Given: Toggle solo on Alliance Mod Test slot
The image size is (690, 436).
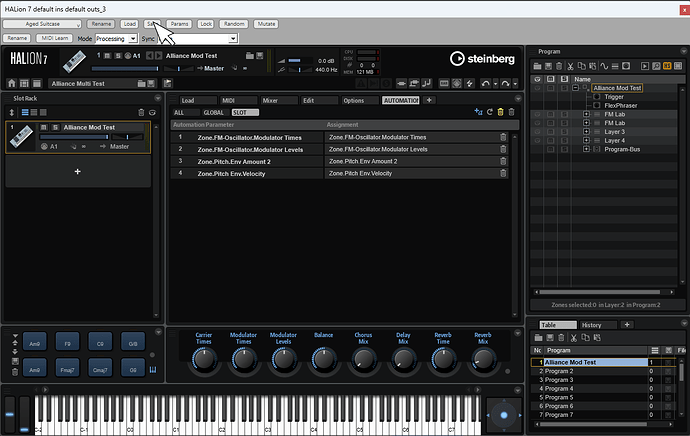Looking at the screenshot, I should (56, 128).
